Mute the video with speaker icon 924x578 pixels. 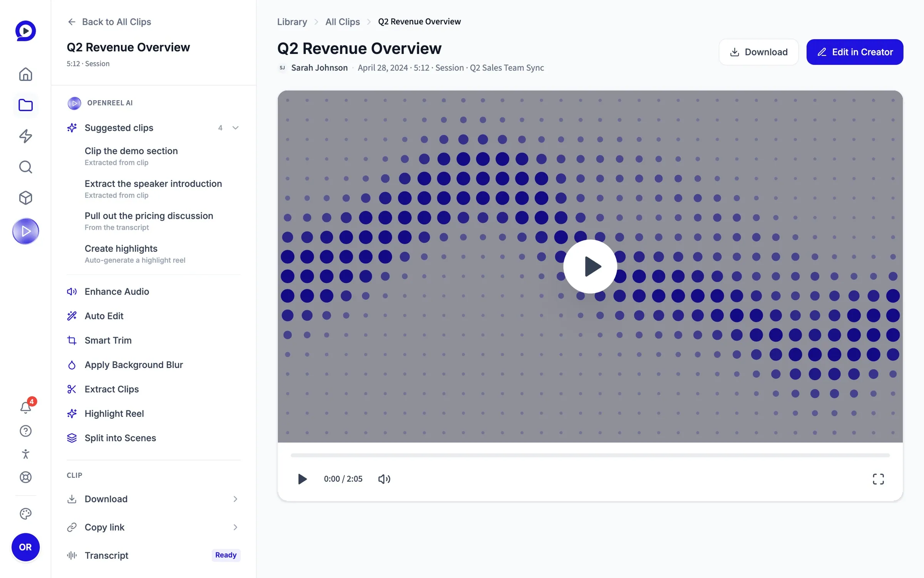point(384,479)
